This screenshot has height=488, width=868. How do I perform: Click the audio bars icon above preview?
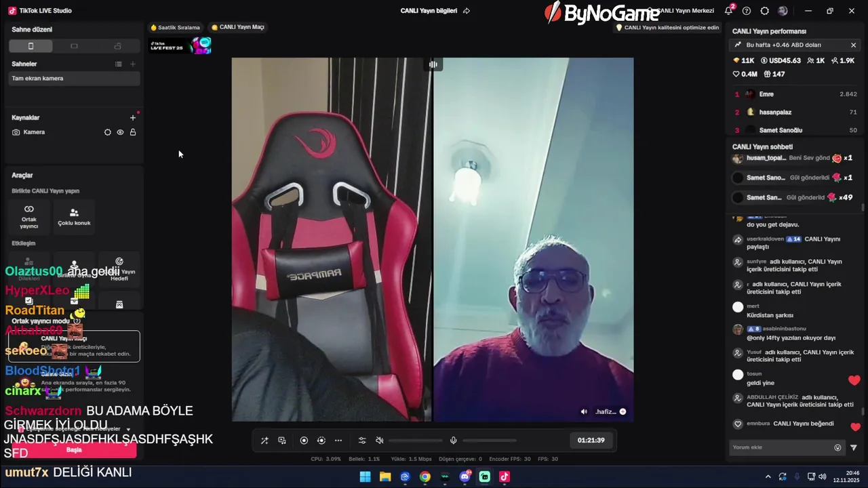tap(433, 64)
